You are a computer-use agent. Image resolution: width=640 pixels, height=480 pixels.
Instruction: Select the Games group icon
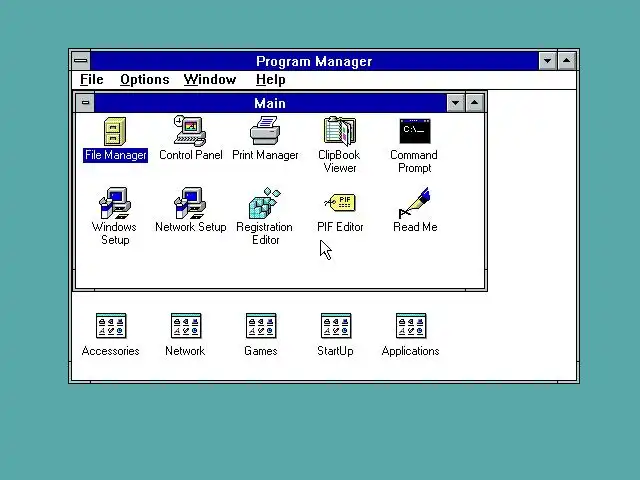point(261,326)
